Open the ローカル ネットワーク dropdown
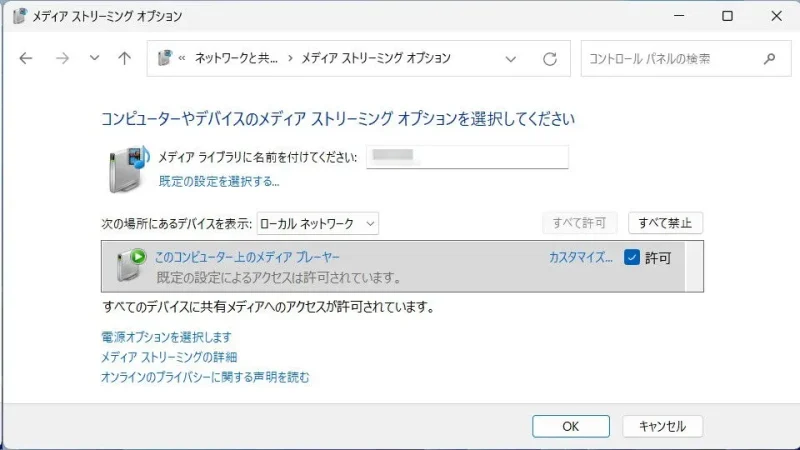The height and width of the screenshot is (450, 800). click(317, 223)
